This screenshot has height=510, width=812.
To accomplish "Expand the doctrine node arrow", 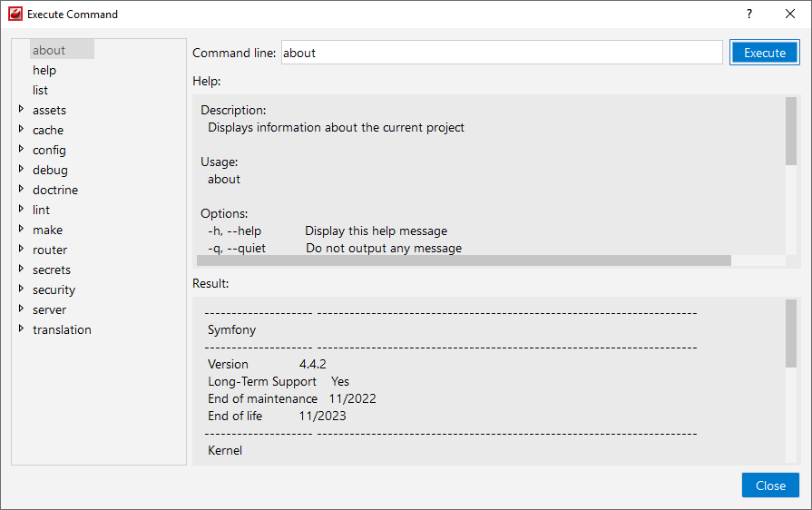I will click(21, 189).
